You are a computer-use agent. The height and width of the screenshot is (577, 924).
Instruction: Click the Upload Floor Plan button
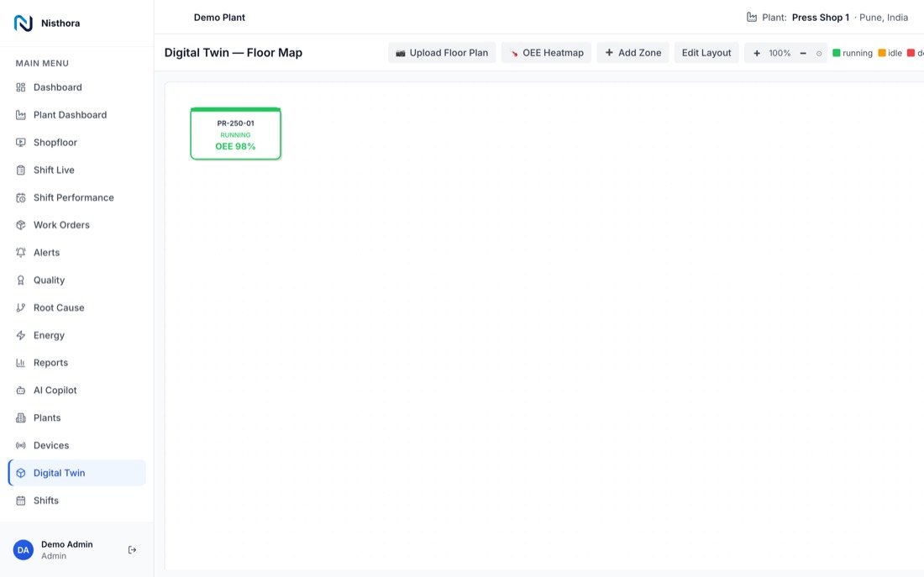(x=442, y=53)
